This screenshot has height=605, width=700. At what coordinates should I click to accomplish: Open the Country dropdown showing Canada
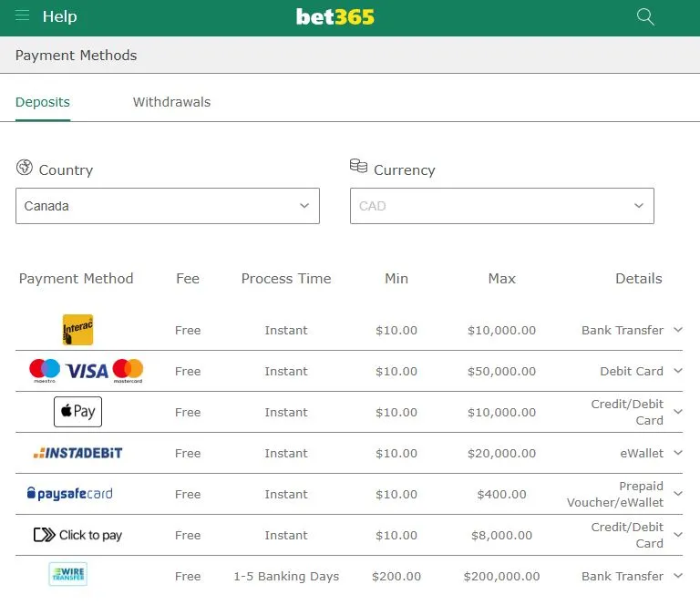tap(168, 206)
